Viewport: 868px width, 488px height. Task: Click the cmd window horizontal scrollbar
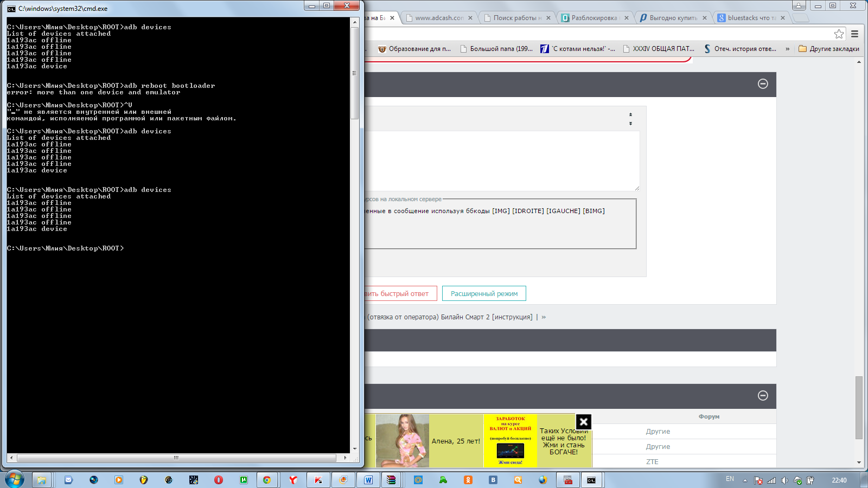click(176, 458)
